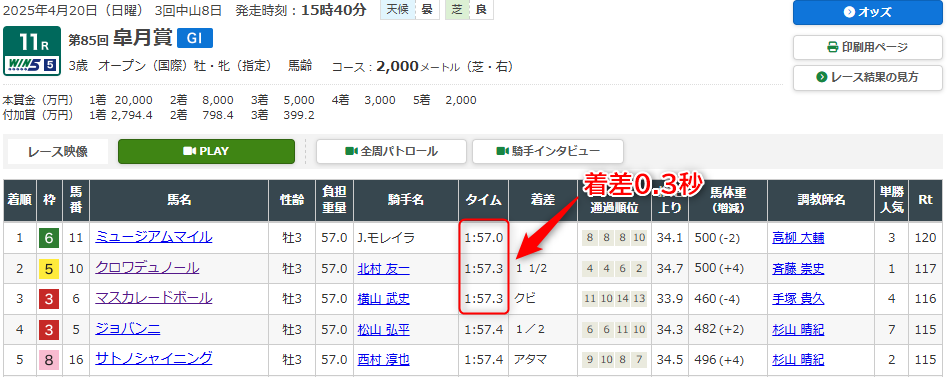The image size is (950, 377).
Task: Click red frame 3 badge in マスカレードボール row
Action: point(49,299)
